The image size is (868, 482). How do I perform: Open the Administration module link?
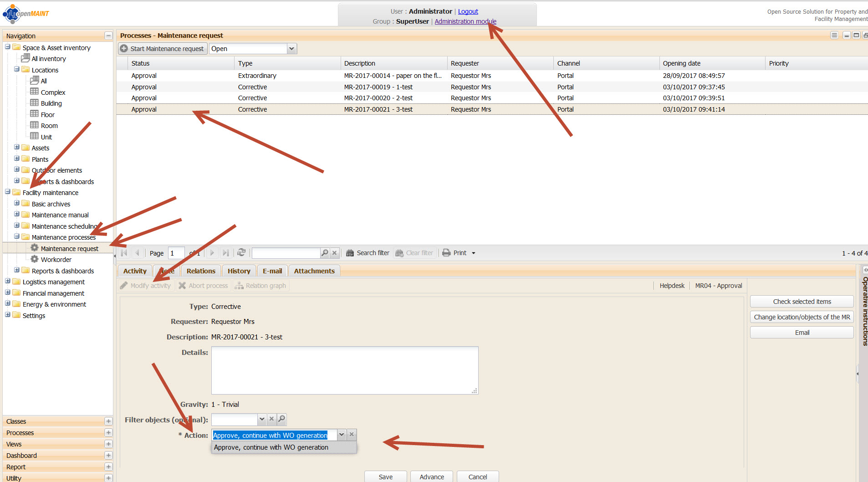coord(465,21)
